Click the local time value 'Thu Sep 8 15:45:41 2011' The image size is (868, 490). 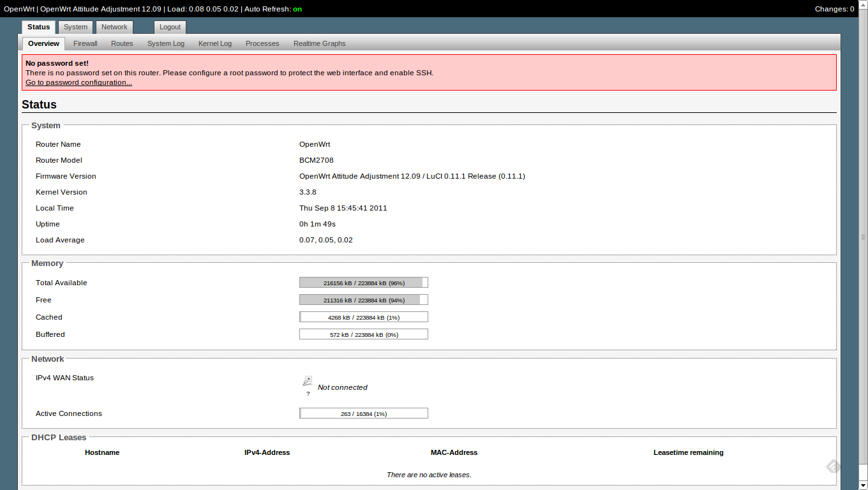click(343, 208)
